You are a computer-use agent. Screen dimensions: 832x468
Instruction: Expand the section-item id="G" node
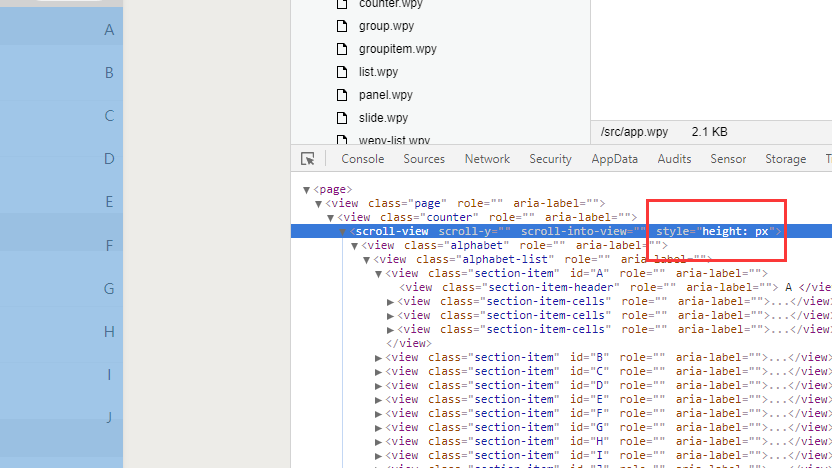pos(378,428)
